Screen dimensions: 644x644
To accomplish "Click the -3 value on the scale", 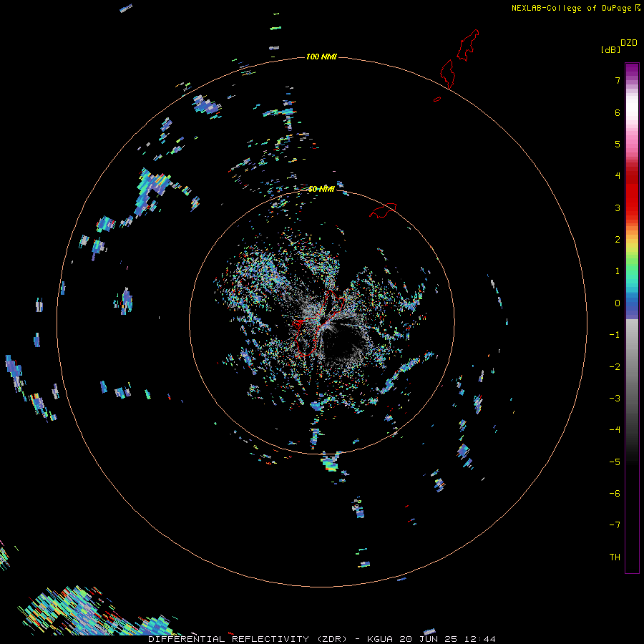I will click(x=615, y=399).
